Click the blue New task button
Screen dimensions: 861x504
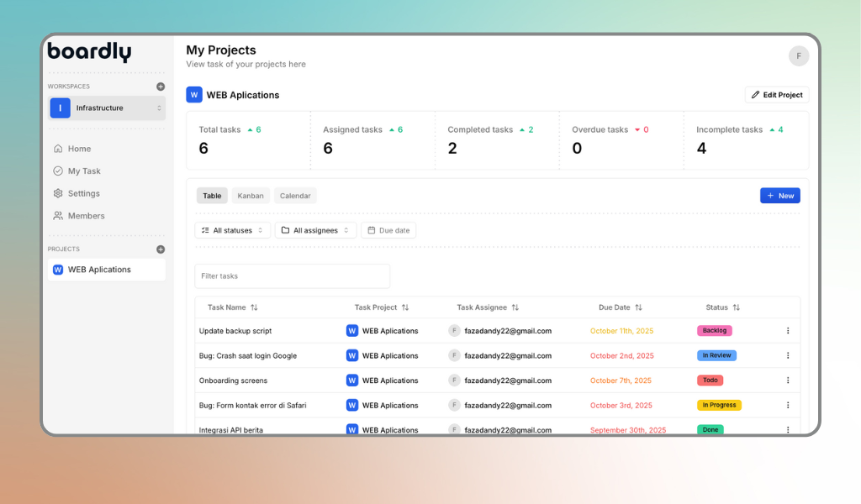[779, 196]
